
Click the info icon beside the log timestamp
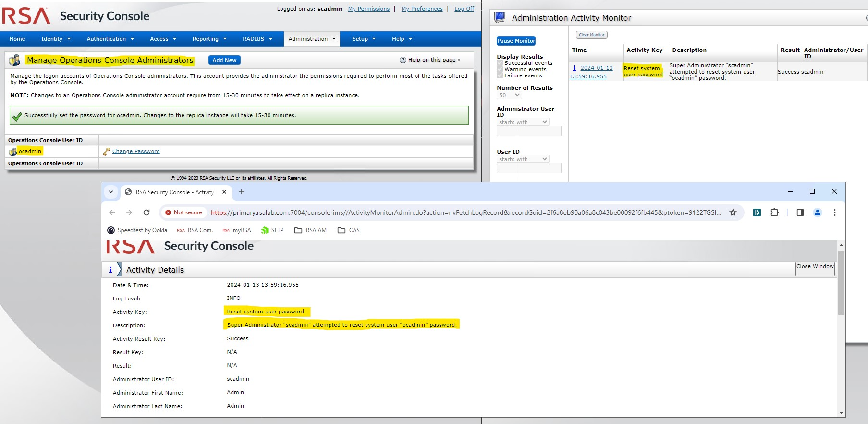click(x=575, y=68)
